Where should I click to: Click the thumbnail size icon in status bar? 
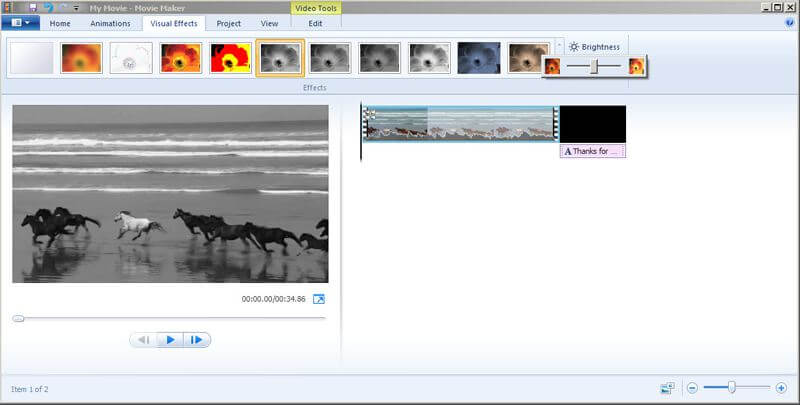(667, 387)
